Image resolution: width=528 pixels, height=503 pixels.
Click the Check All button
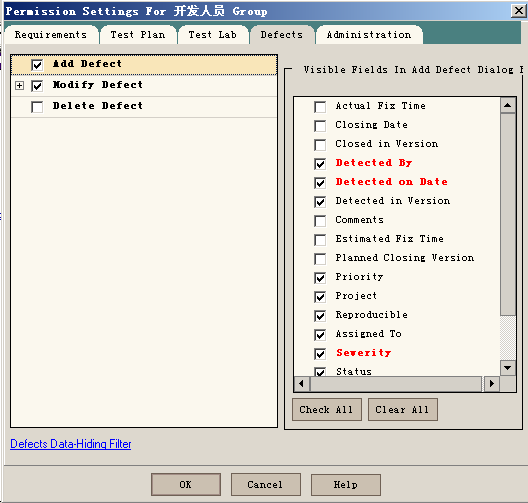click(x=327, y=409)
